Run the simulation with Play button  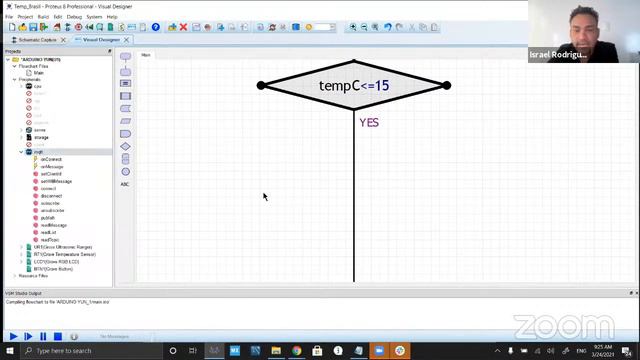[x=13, y=336]
